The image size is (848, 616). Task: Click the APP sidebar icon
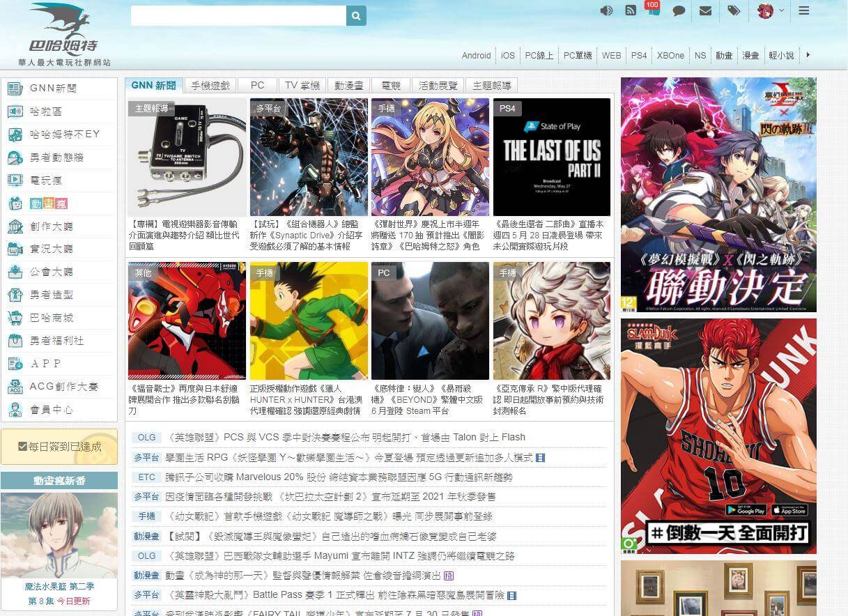(x=15, y=364)
